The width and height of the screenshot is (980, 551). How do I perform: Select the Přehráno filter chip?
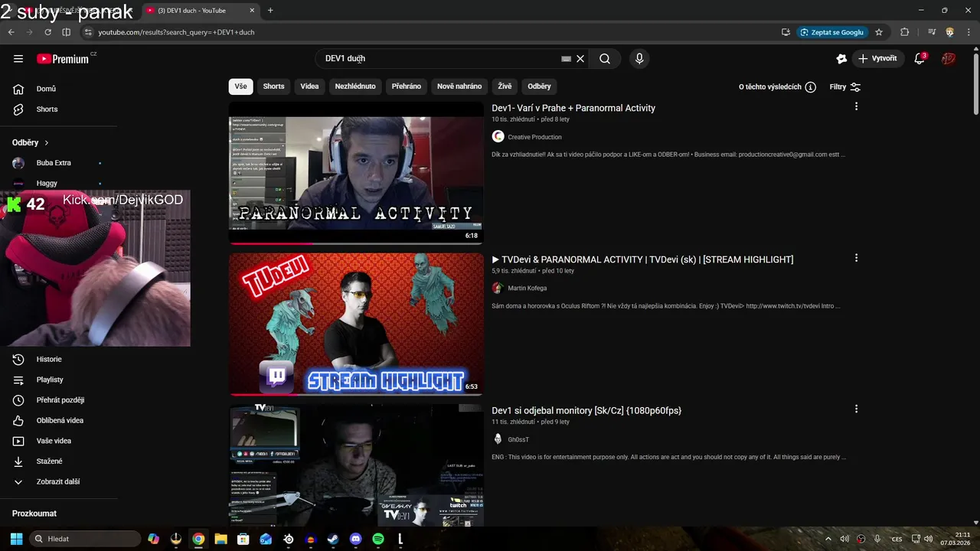point(407,86)
